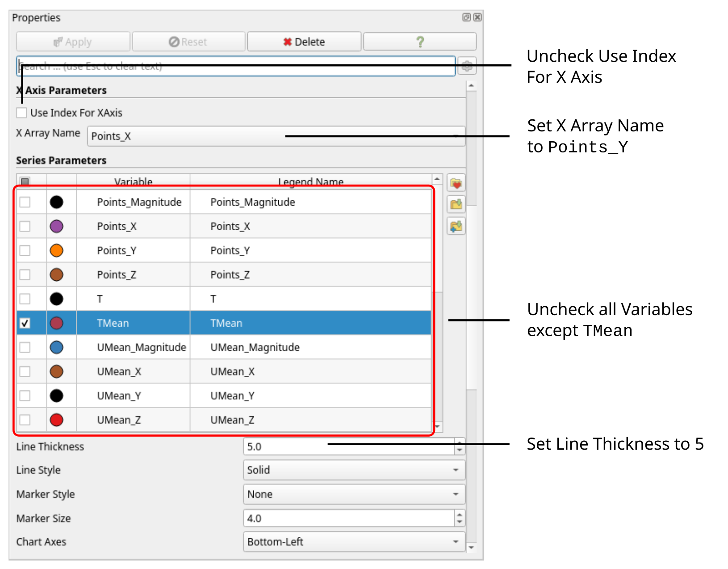728x569 pixels.
Task: Toggle advanced properties with the gear icon
Action: coord(467,66)
